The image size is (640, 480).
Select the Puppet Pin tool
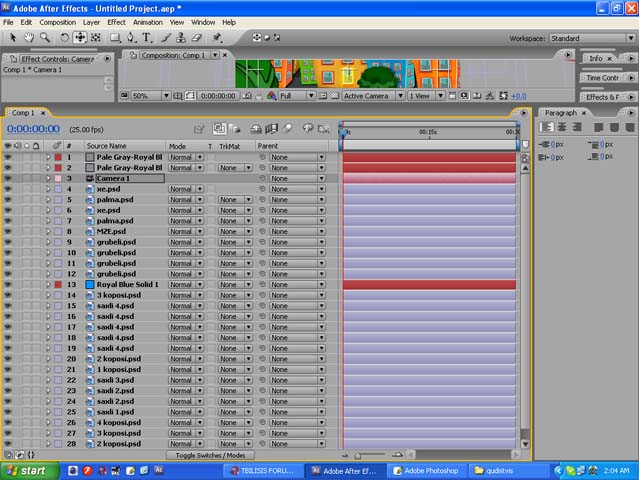pyautogui.click(x=217, y=38)
